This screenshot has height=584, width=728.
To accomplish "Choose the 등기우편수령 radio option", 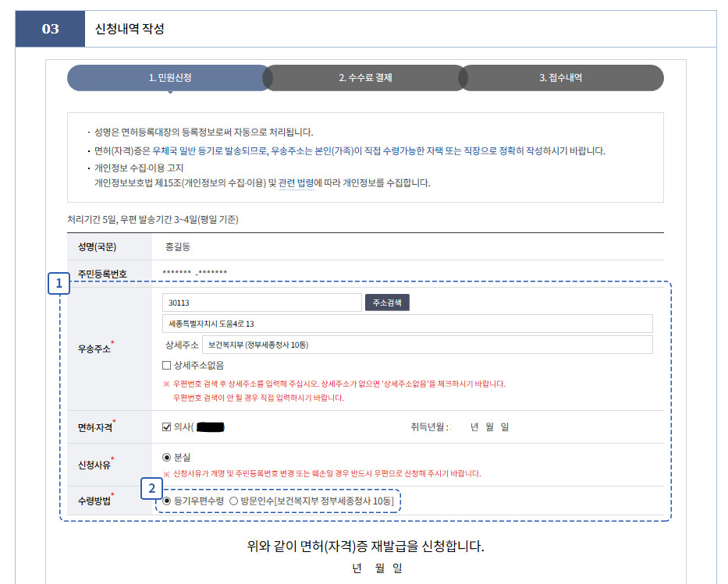I will (167, 501).
